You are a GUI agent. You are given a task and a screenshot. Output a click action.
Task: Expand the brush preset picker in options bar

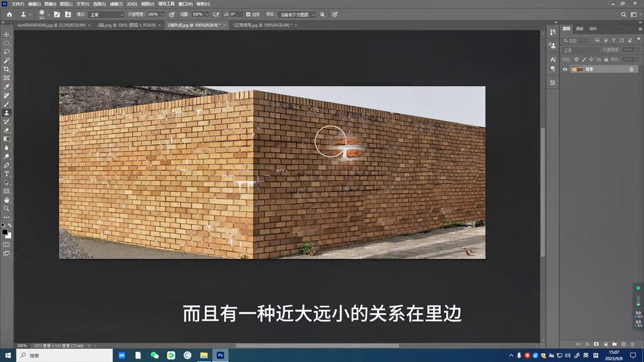pos(43,14)
